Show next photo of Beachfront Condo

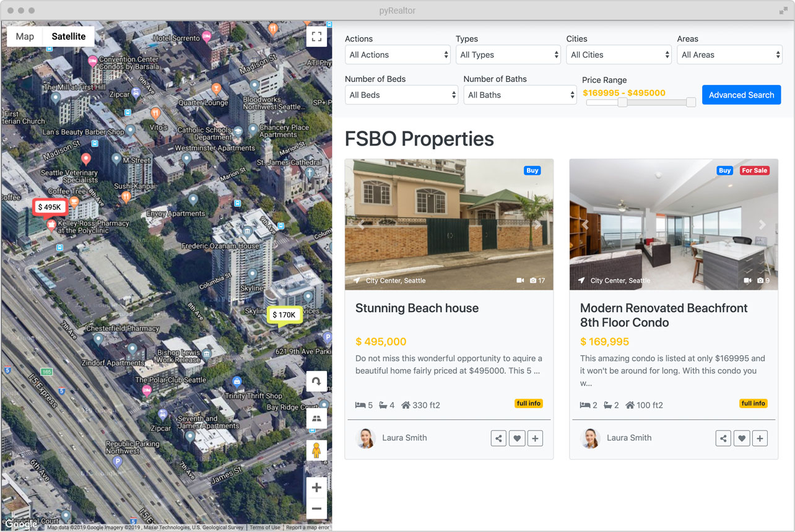tap(762, 225)
